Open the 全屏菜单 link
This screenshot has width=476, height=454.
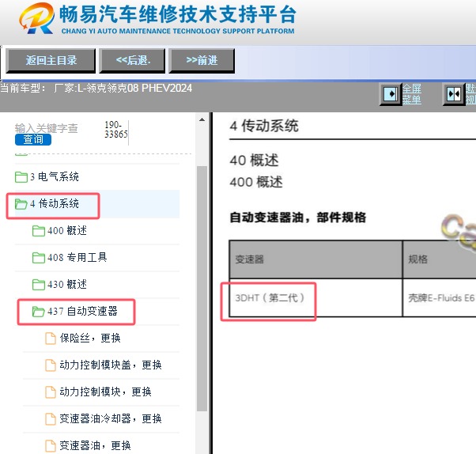[x=412, y=94]
